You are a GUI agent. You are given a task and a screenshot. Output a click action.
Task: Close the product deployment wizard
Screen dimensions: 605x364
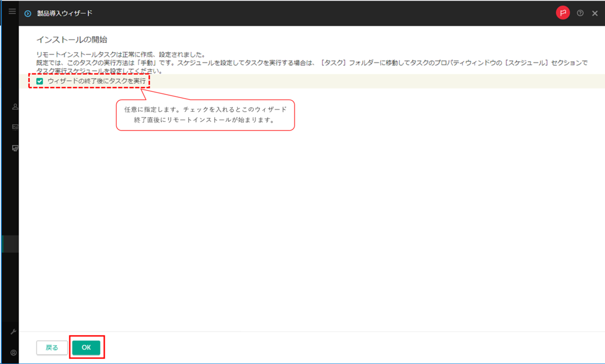595,12
